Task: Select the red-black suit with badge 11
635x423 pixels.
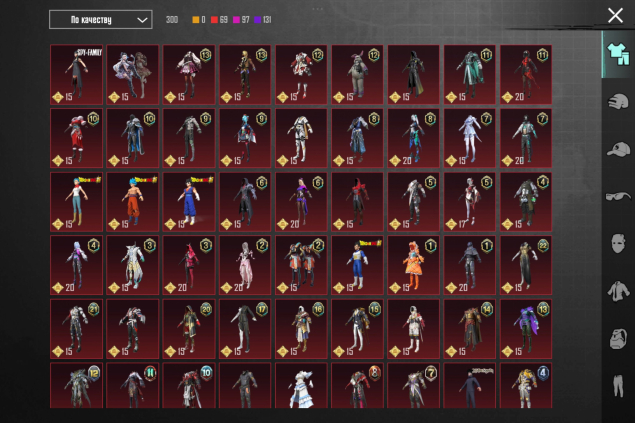Action: [x=526, y=75]
